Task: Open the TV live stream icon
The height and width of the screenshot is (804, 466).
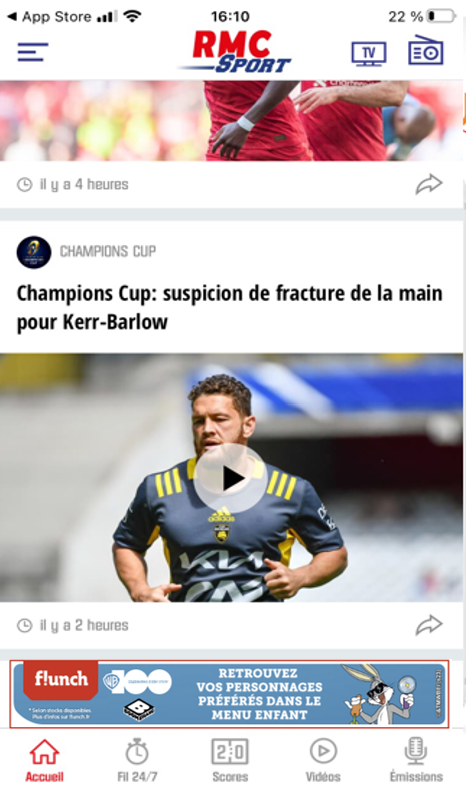Action: click(369, 53)
